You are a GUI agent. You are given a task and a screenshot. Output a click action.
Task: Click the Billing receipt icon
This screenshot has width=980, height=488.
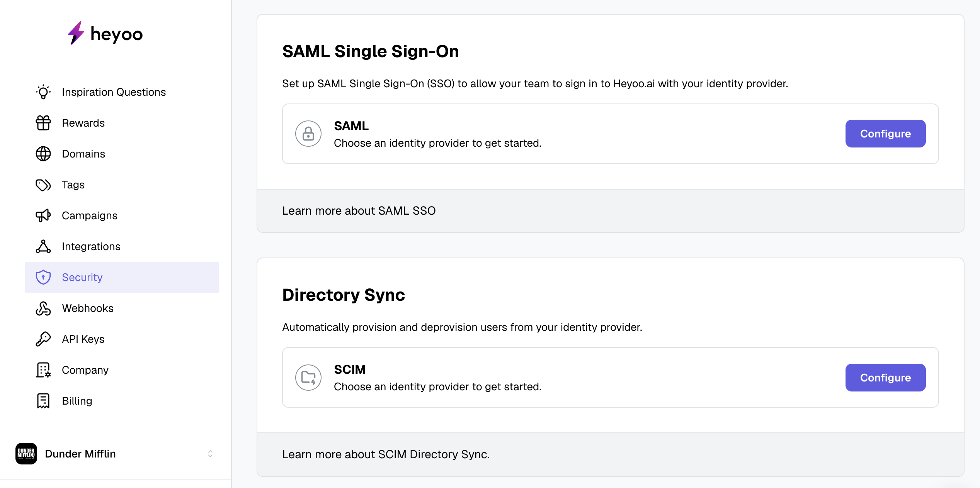coord(43,401)
